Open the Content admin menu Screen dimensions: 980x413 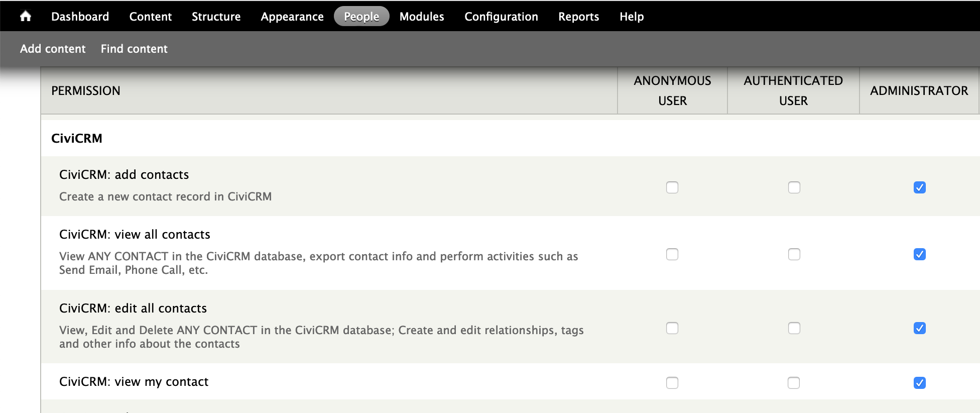(150, 17)
